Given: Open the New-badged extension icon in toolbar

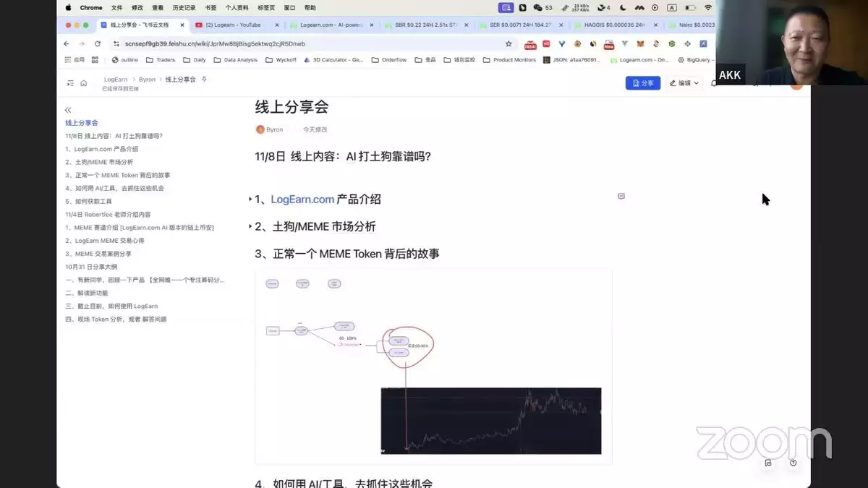Looking at the screenshot, I should [609, 43].
